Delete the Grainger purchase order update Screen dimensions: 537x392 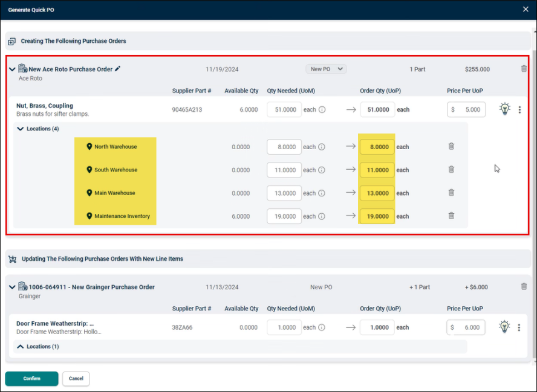coord(524,287)
